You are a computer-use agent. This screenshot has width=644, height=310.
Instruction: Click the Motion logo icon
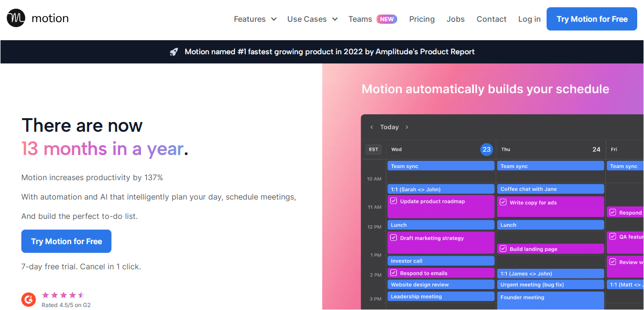pos(16,18)
